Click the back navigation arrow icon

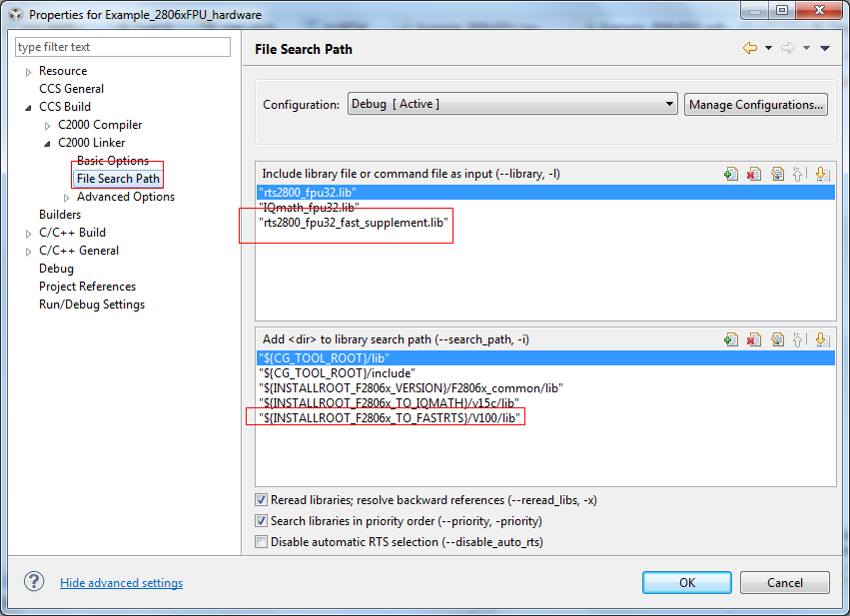click(x=749, y=48)
